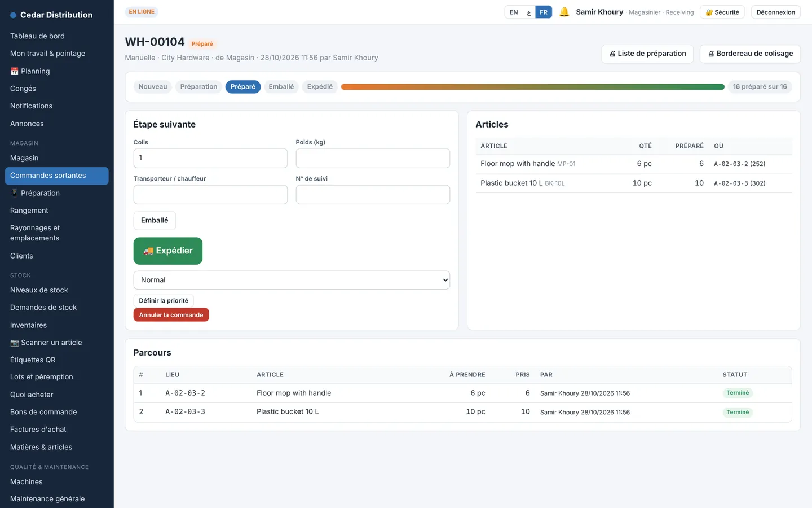This screenshot has width=812, height=508.
Task: Open Tableau de bord in sidebar
Action: 56,36
